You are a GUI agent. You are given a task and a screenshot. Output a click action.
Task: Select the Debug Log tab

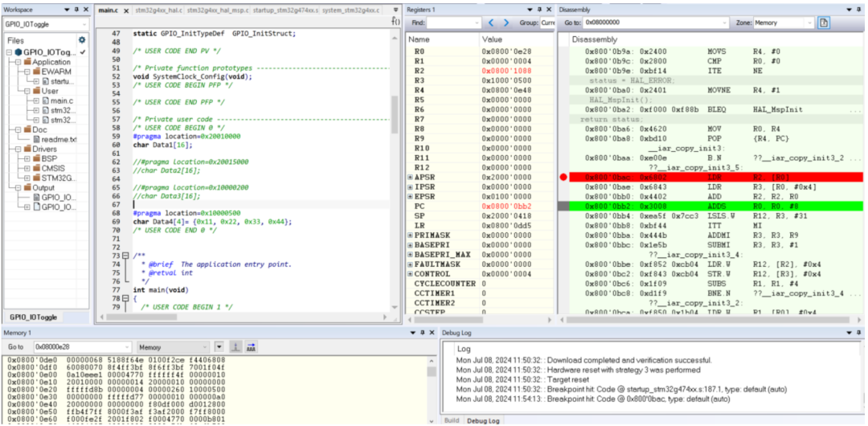(x=483, y=420)
